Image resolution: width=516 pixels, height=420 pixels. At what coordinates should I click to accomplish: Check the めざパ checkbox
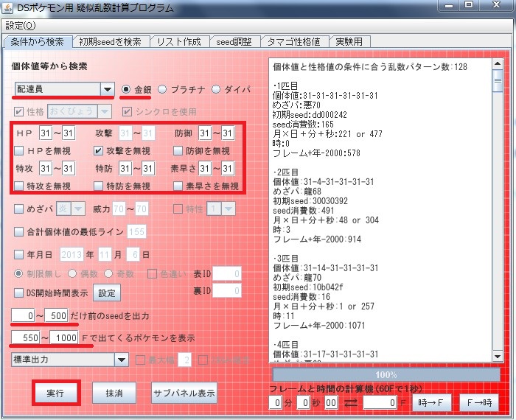click(x=18, y=209)
